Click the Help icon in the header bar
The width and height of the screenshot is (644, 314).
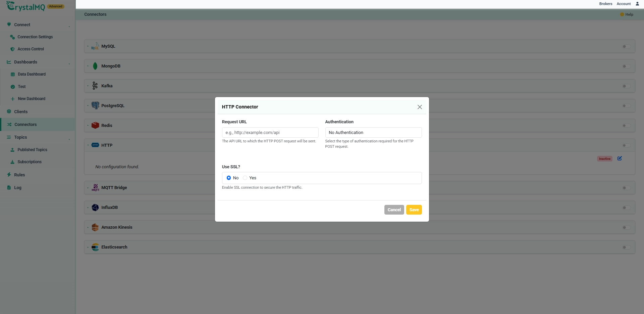[x=622, y=14]
